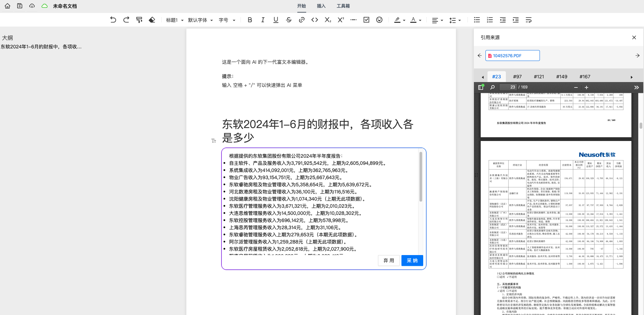The width and height of the screenshot is (644, 315).
Task: Click the green cloud sync icon
Action: coord(45,6)
